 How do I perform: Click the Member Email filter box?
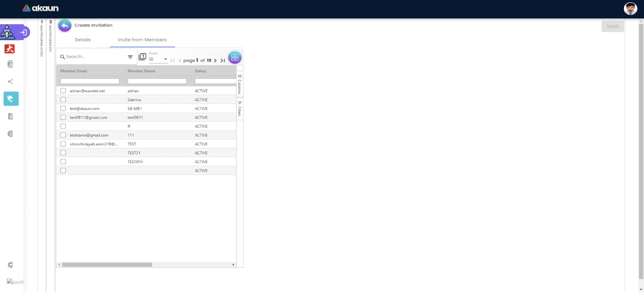click(x=90, y=81)
